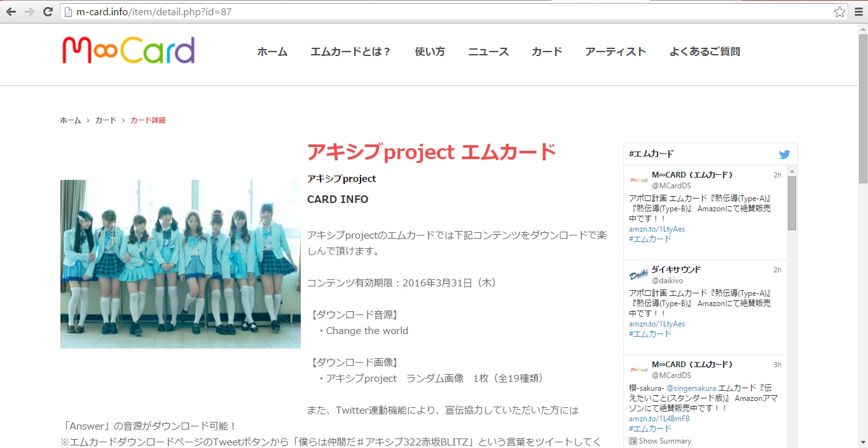The height and width of the screenshot is (448, 868).
Task: Click the M∞Card rainbow logo
Action: click(x=128, y=50)
